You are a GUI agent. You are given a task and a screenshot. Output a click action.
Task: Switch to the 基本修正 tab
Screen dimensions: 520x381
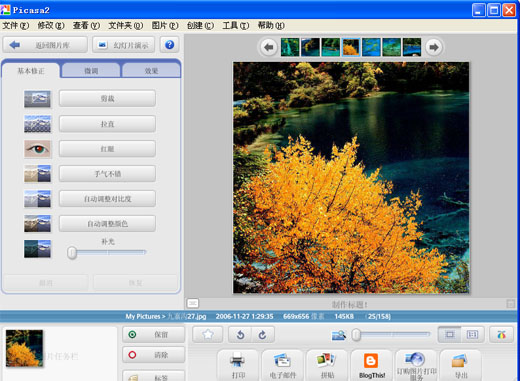(x=31, y=71)
